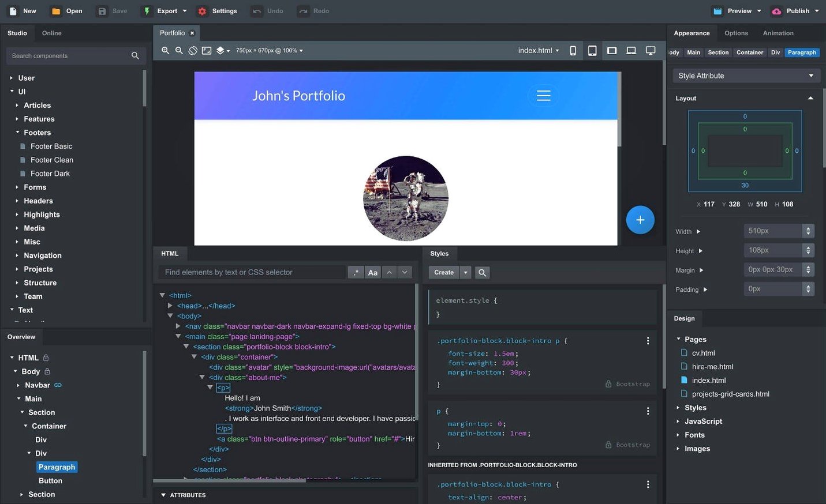Collapse the Footers component group
Screen dimensions: 826x504
pos(17,133)
